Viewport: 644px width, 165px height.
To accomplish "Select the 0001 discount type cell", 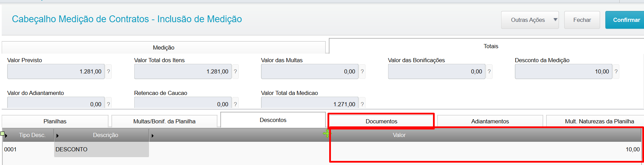I will pos(28,149).
